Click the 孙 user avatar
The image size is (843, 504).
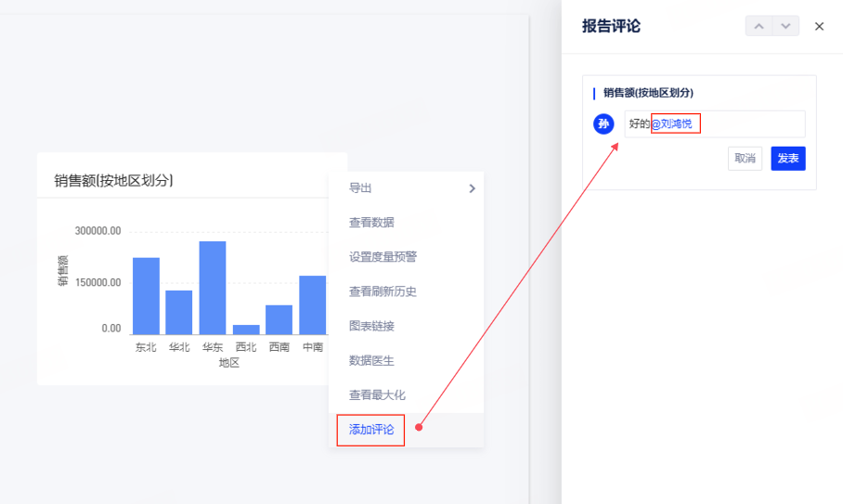point(604,124)
